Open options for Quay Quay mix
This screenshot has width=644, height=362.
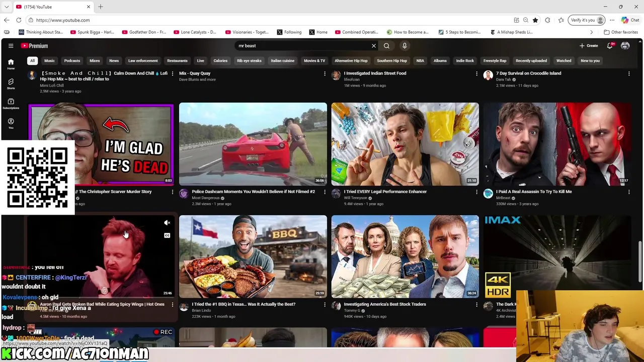point(325,74)
